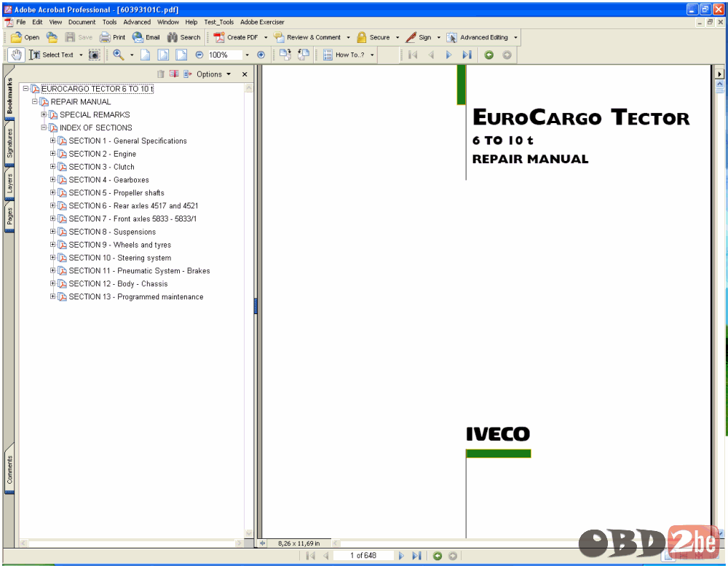
Task: Choose the Snapshot tool icon
Action: pos(94,55)
